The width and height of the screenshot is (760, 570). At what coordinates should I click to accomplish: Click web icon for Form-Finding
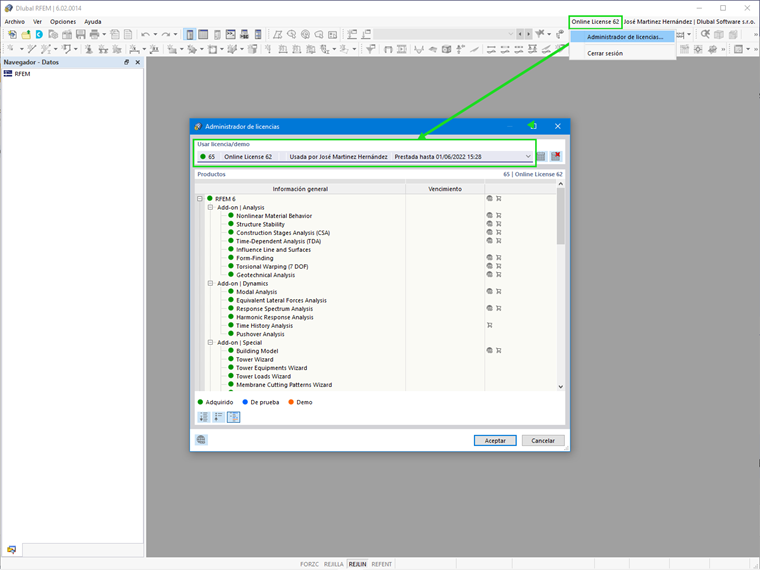[x=490, y=258]
